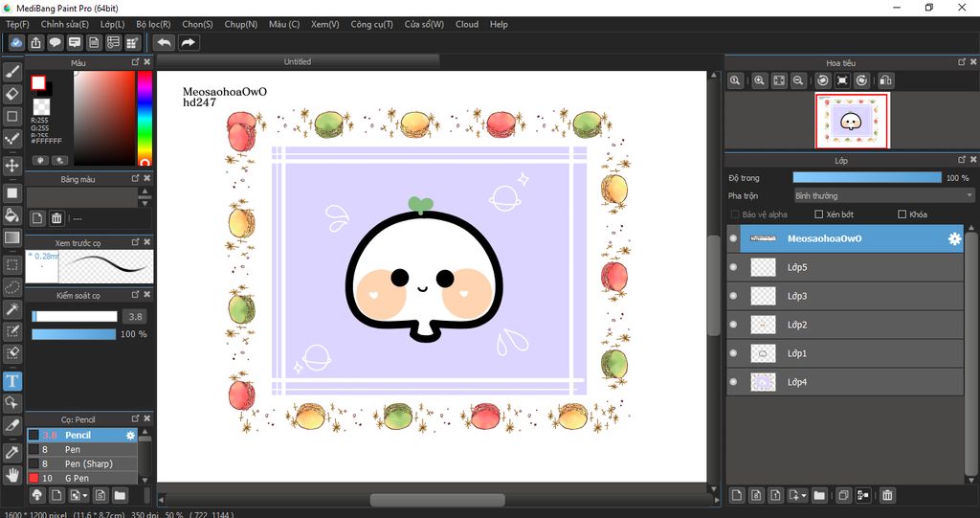Zoom in on the navigator

click(759, 80)
